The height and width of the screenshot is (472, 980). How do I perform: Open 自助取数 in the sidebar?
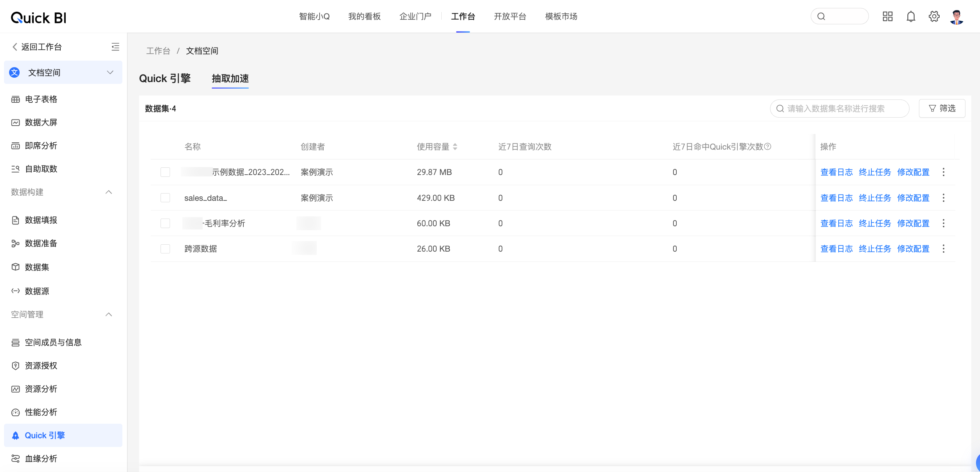click(x=63, y=169)
